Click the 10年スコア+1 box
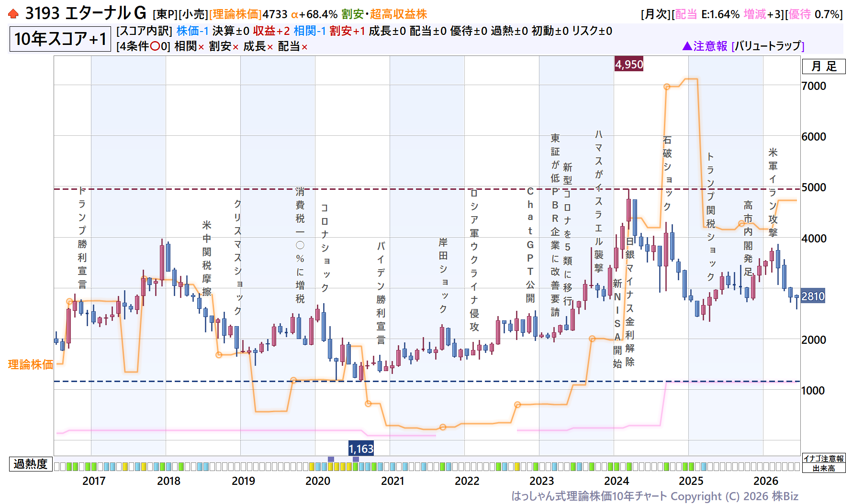Viewport: 852px width, 504px height. [x=60, y=39]
